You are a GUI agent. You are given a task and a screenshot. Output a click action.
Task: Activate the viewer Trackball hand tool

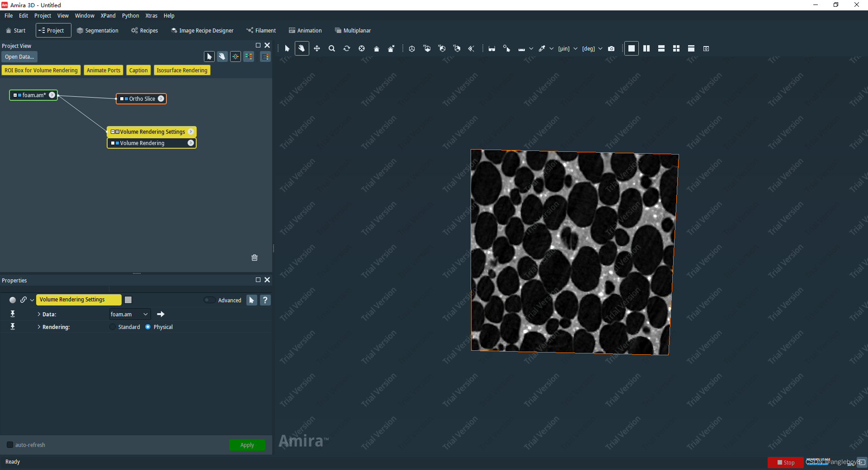(x=302, y=48)
